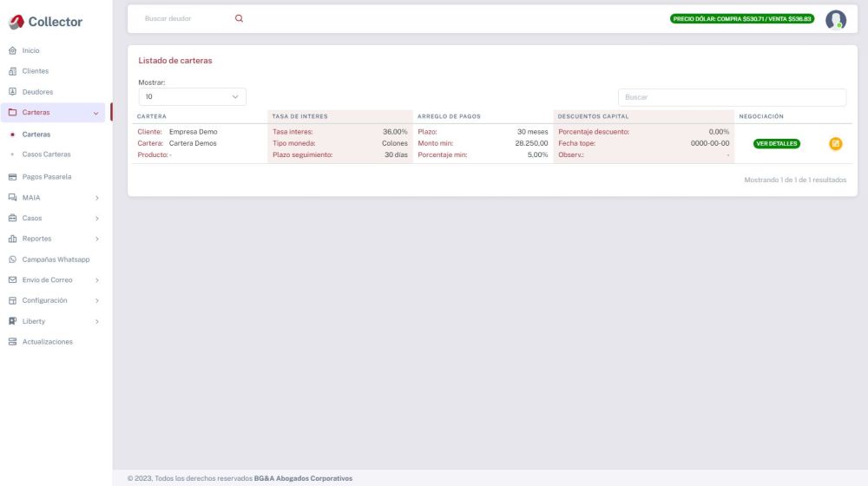Open the Mostrar rows-per-page dropdown

pos(192,97)
